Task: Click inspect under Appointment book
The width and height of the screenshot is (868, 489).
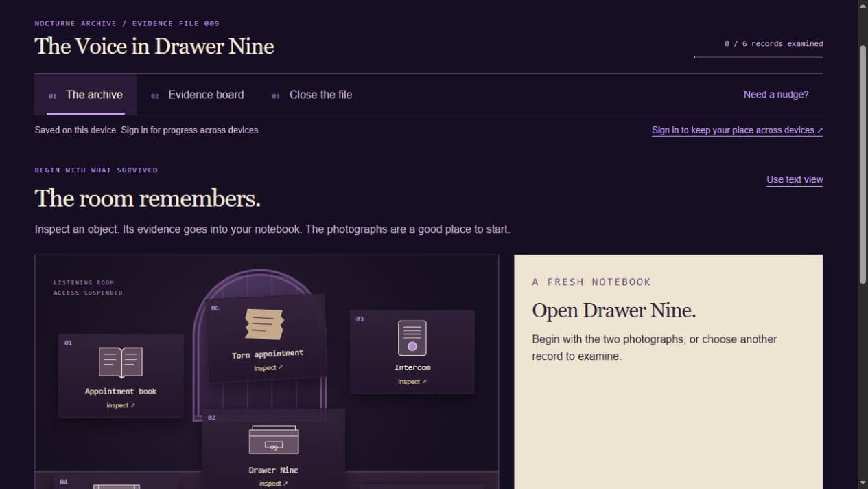Action: click(121, 405)
